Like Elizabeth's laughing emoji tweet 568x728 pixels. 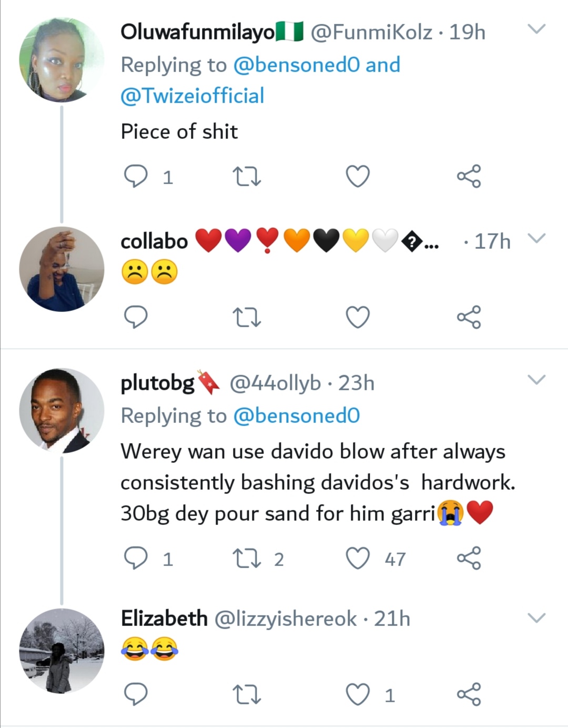(358, 694)
